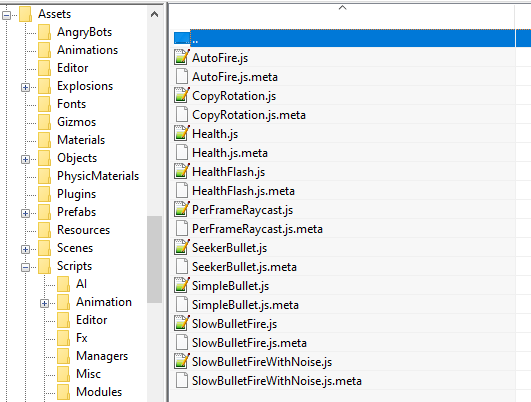Expand the Prefabs folder node

pos(25,213)
